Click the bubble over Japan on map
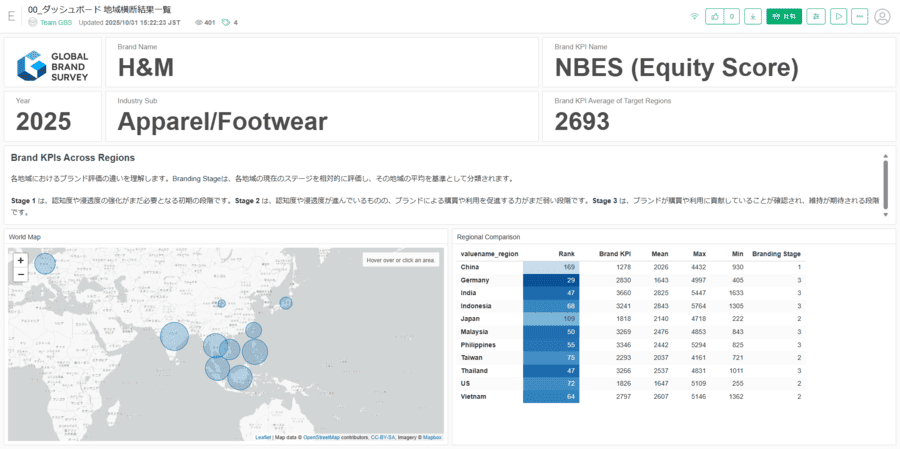Screen dimensions: 900x449 pos(285,303)
